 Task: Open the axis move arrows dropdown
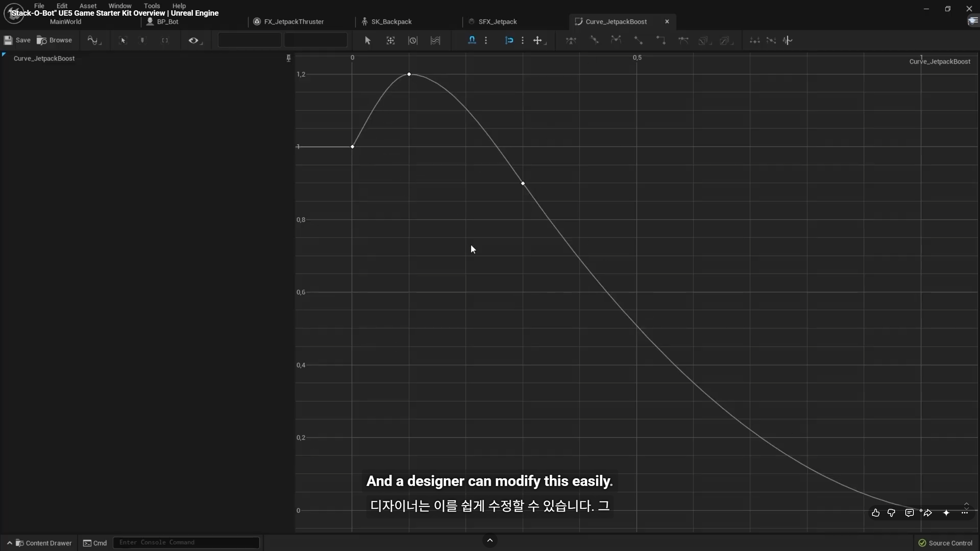[x=539, y=40]
